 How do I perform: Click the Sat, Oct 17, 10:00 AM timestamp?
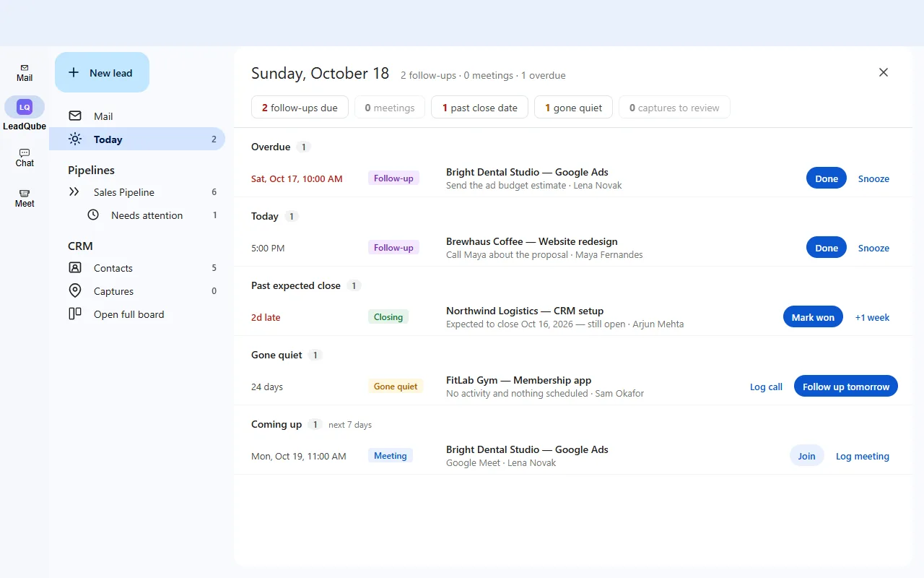tap(297, 178)
